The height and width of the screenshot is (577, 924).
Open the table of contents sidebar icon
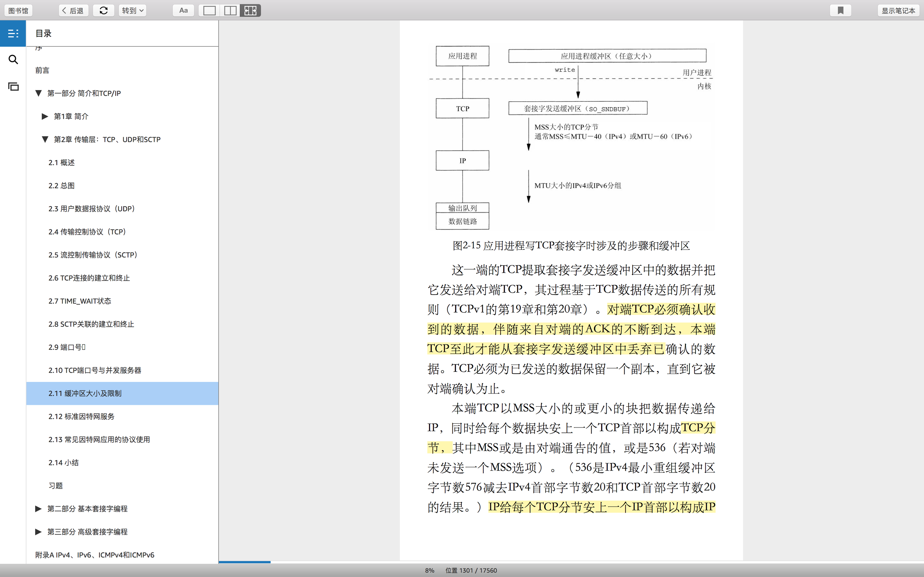(x=13, y=34)
